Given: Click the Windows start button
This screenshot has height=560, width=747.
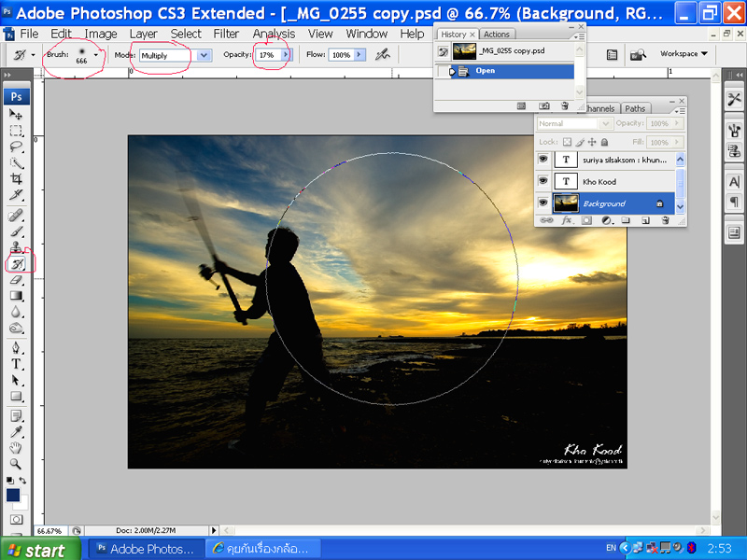Looking at the screenshot, I should (x=34, y=550).
